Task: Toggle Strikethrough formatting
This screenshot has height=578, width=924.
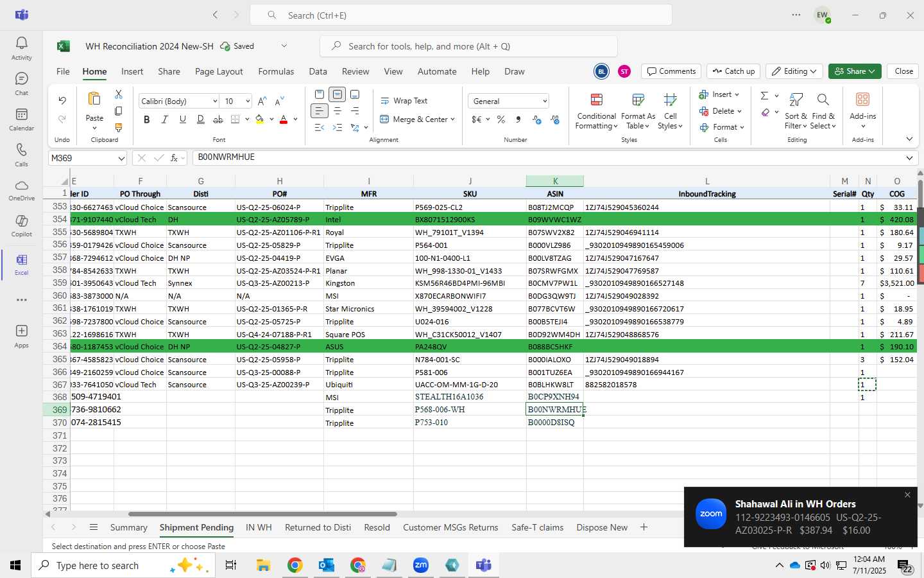Action: (218, 119)
